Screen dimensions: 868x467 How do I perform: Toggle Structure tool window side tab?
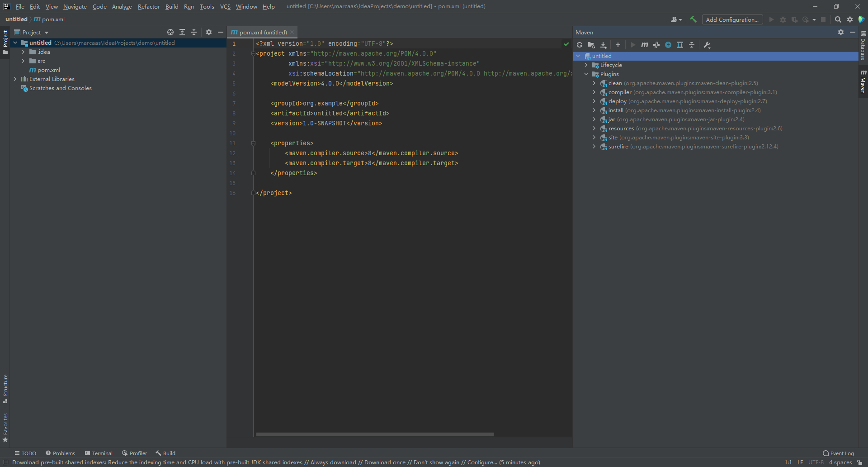tap(5, 389)
